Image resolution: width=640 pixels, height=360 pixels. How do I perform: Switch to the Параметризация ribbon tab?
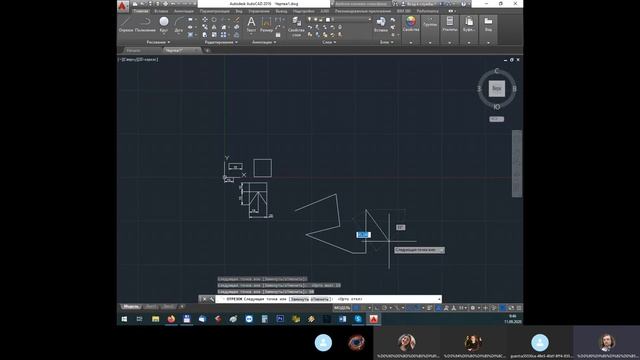[x=214, y=11]
